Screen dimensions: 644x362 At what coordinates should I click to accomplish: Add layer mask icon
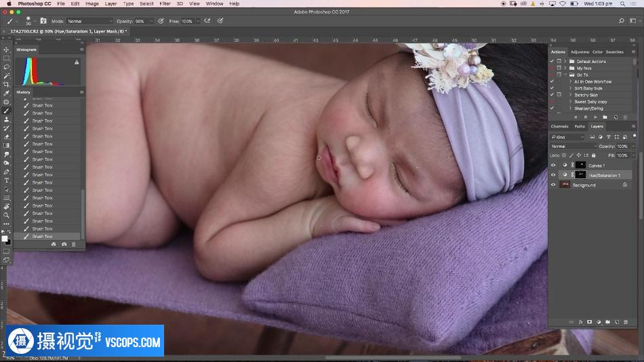[x=589, y=322]
